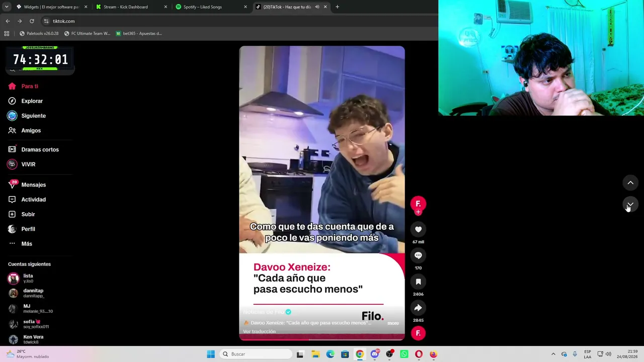The width and height of the screenshot is (644, 362).
Task: Open the Siguiente feed
Action: [x=27, y=116]
